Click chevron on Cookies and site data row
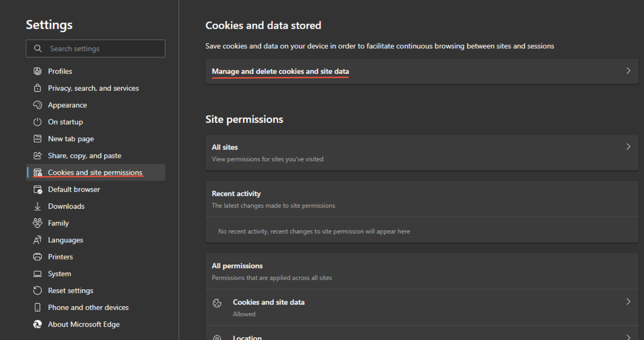The height and width of the screenshot is (340, 644). click(x=628, y=302)
